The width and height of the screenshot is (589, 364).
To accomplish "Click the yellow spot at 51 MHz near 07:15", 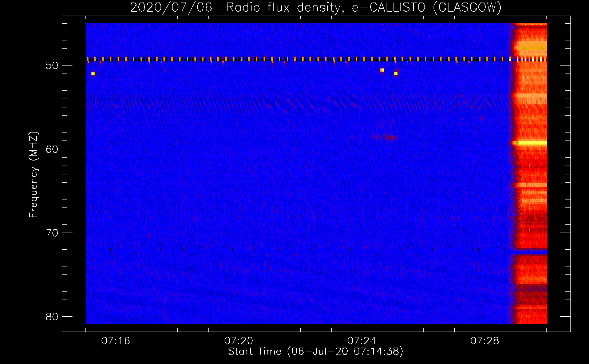I will coord(93,74).
